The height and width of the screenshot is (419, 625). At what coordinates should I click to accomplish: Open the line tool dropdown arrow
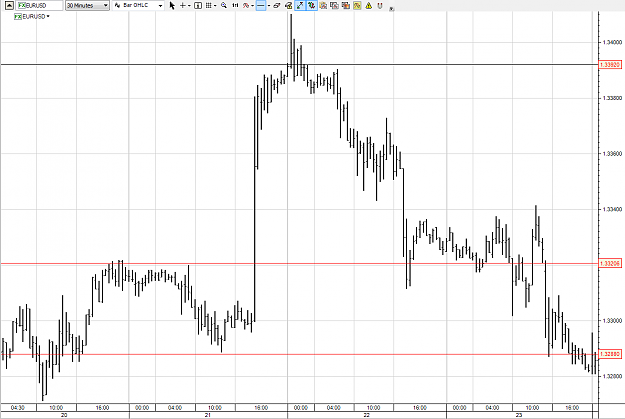click(x=269, y=6)
